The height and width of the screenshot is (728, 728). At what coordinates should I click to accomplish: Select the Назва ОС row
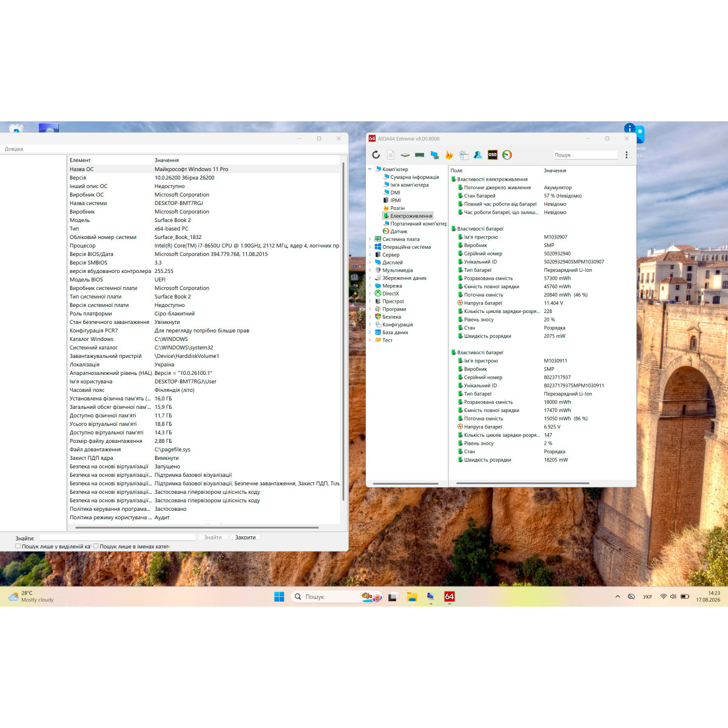pos(204,169)
